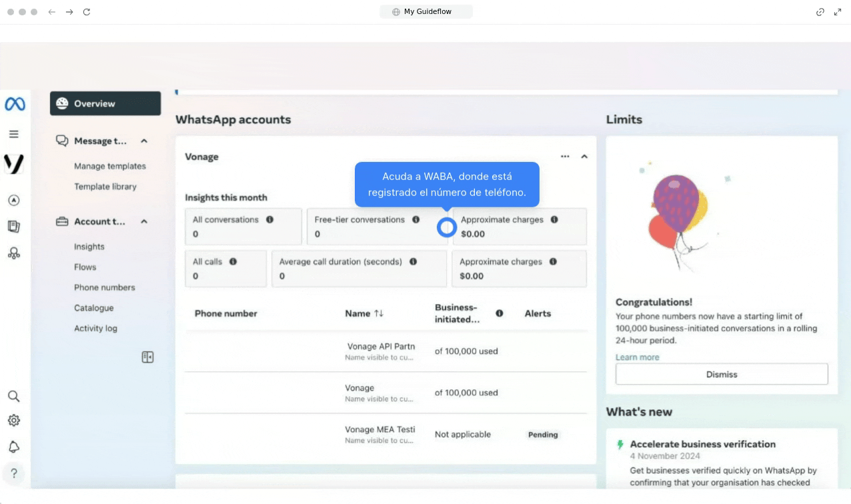Open the Learn more link
851x504 pixels.
click(x=637, y=357)
